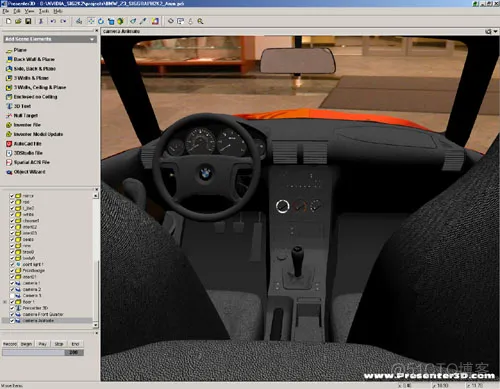Open the Edit menu
This screenshot has height=389, width=500.
tap(17, 11)
